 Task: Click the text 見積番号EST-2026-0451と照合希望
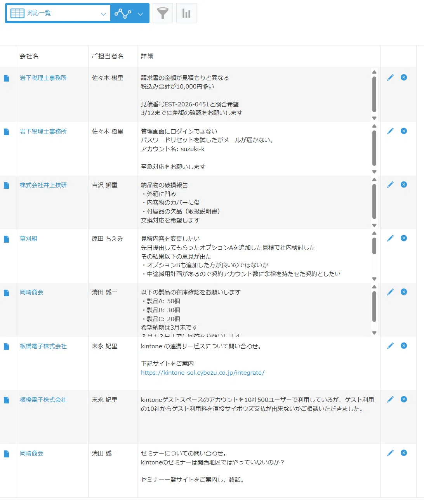coord(190,104)
